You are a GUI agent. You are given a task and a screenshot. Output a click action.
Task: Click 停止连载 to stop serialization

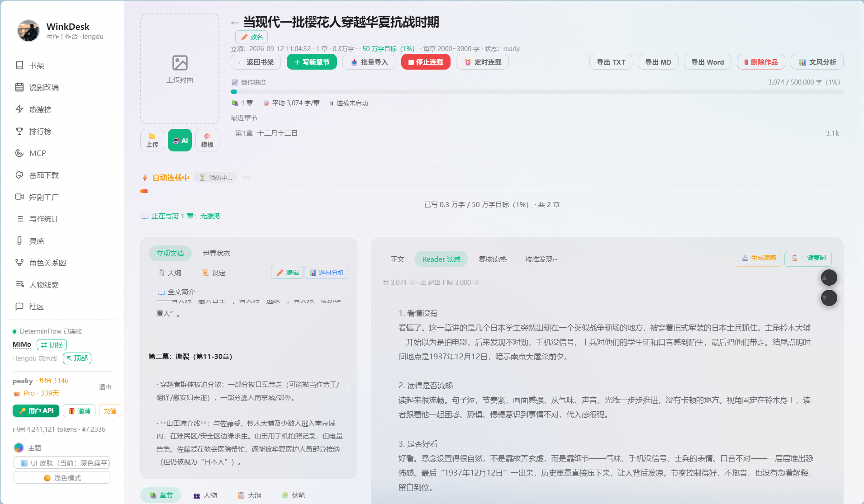tap(426, 62)
